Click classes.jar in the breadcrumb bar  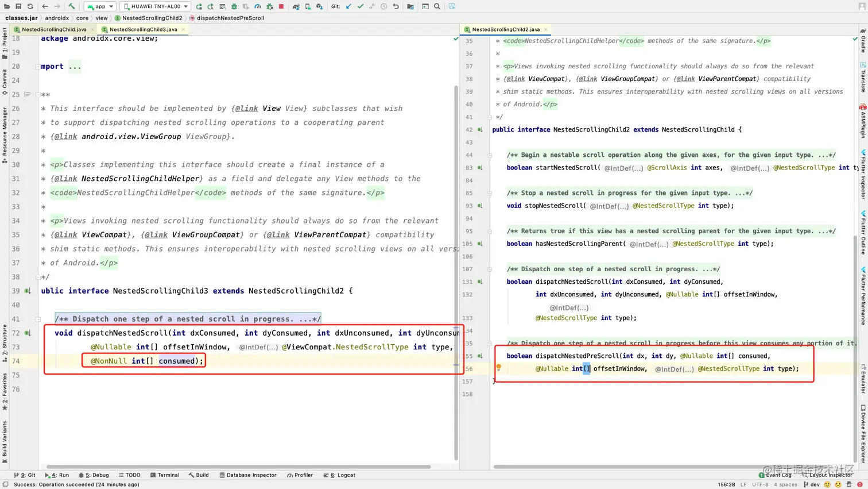click(x=21, y=18)
